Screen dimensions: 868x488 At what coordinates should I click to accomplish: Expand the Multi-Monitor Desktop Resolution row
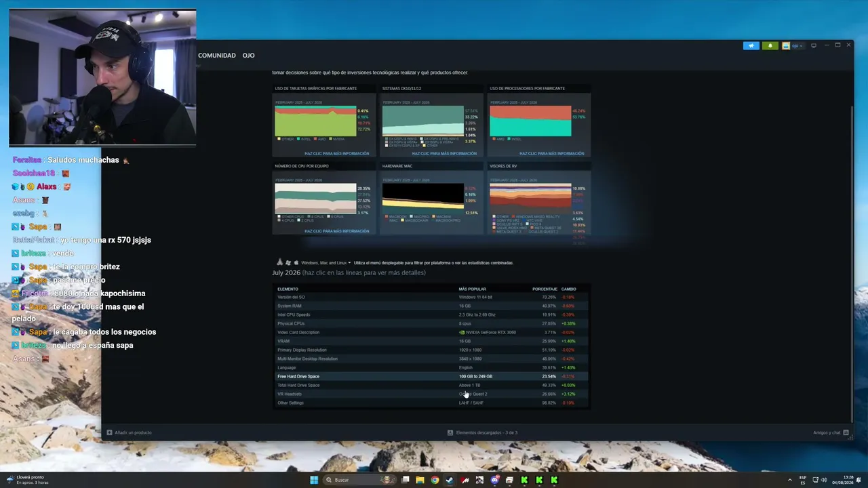point(431,359)
